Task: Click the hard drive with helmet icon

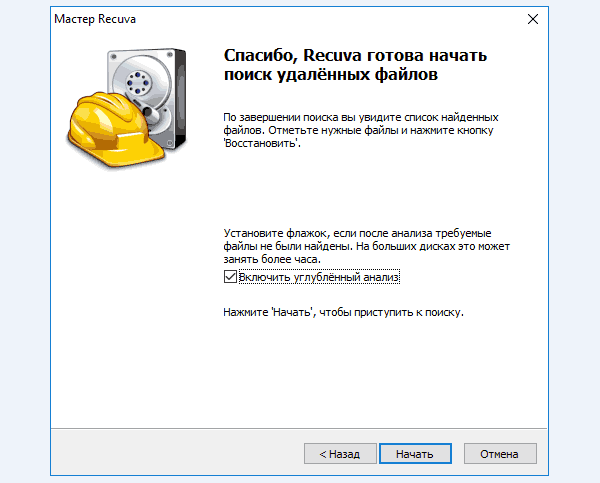Action: [x=127, y=108]
